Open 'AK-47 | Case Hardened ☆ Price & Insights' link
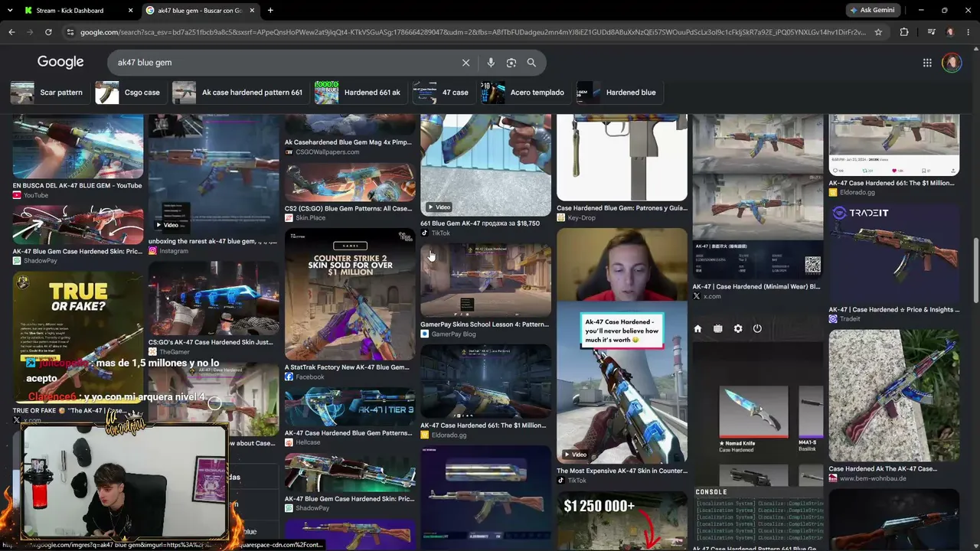The image size is (980, 551). (893, 310)
